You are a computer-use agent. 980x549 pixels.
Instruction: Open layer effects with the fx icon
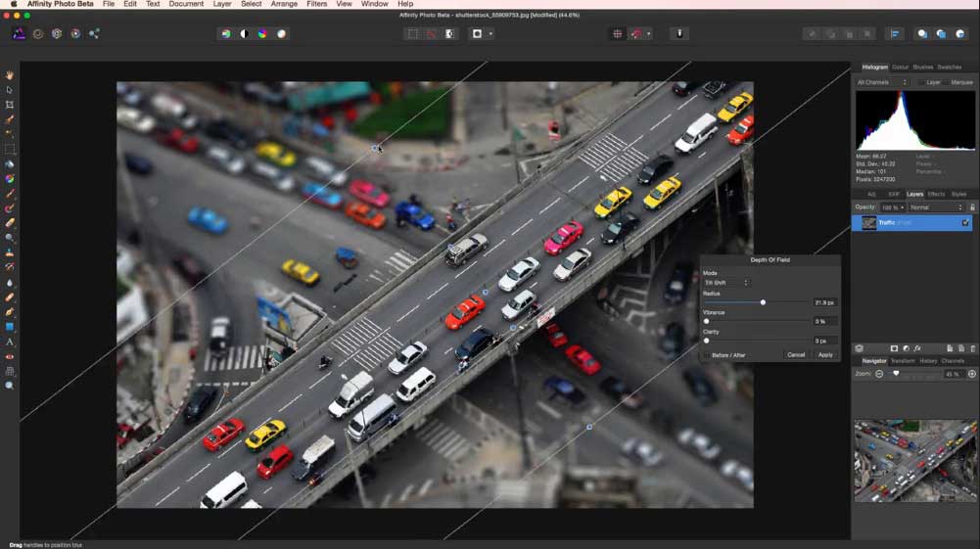click(x=917, y=348)
